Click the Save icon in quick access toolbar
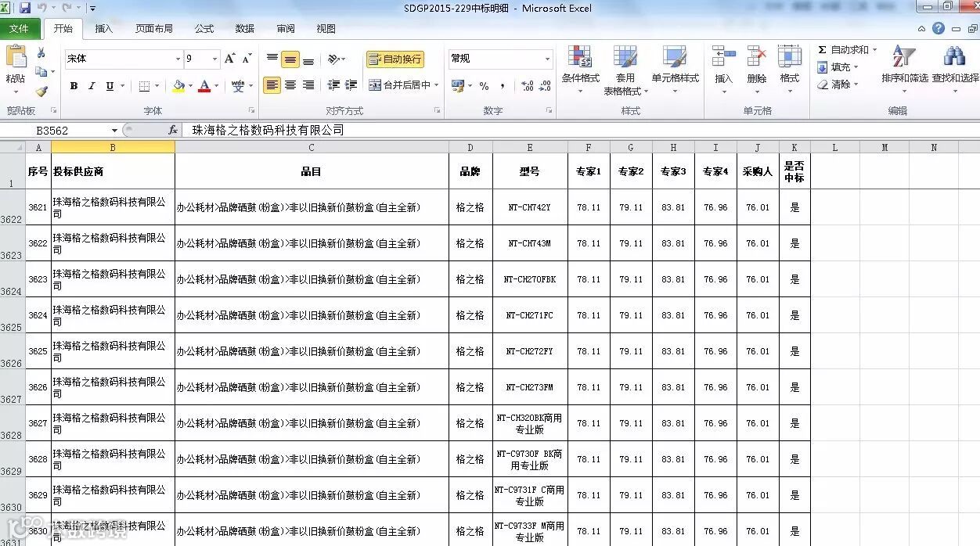This screenshot has width=980, height=546. [x=24, y=8]
